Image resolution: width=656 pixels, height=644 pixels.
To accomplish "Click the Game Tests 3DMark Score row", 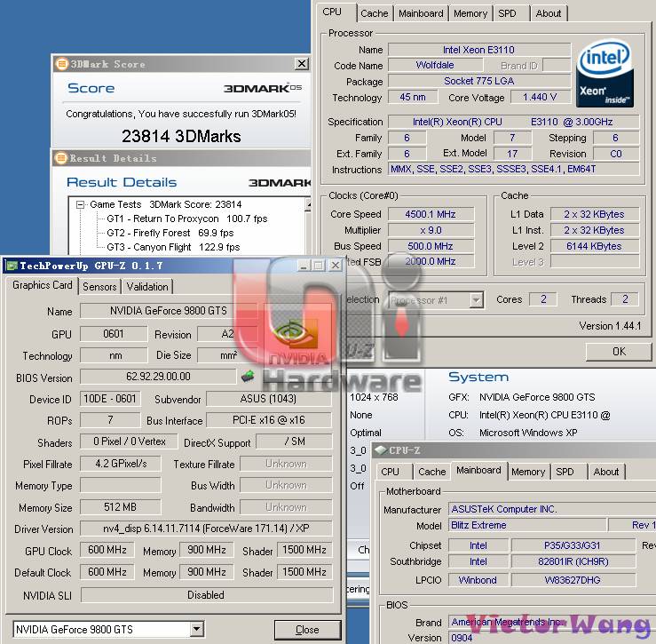I will (x=166, y=204).
